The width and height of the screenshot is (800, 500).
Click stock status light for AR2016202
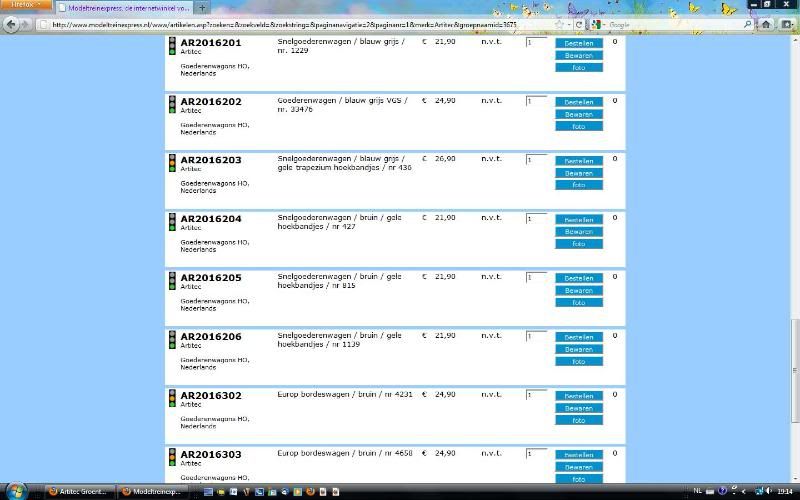tap(172, 104)
